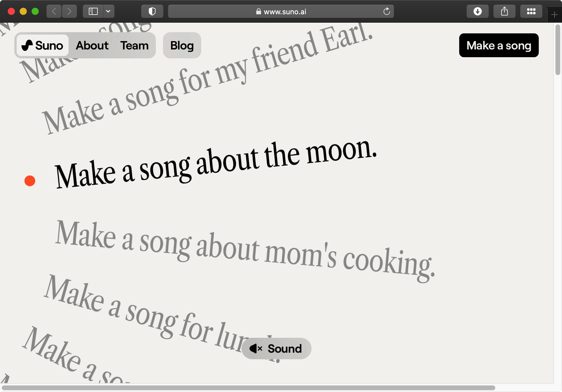Click the www.suno.ai address bar
562x392 pixels.
click(281, 12)
